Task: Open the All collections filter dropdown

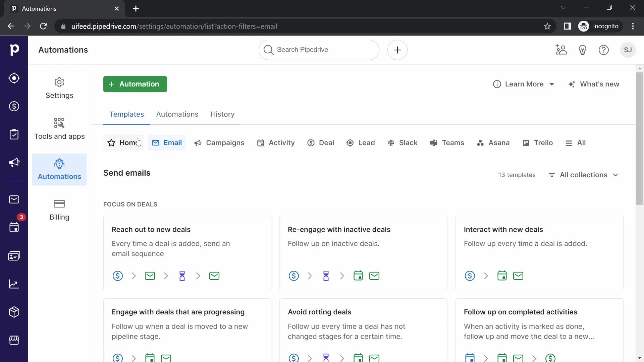Action: tap(584, 175)
